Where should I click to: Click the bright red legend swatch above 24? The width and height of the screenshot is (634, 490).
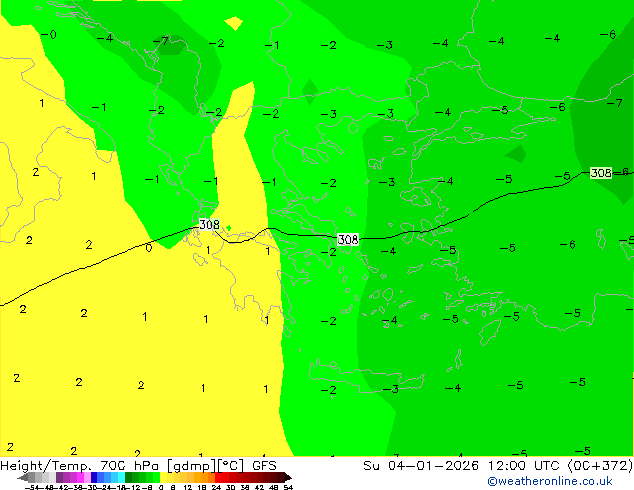(218, 477)
